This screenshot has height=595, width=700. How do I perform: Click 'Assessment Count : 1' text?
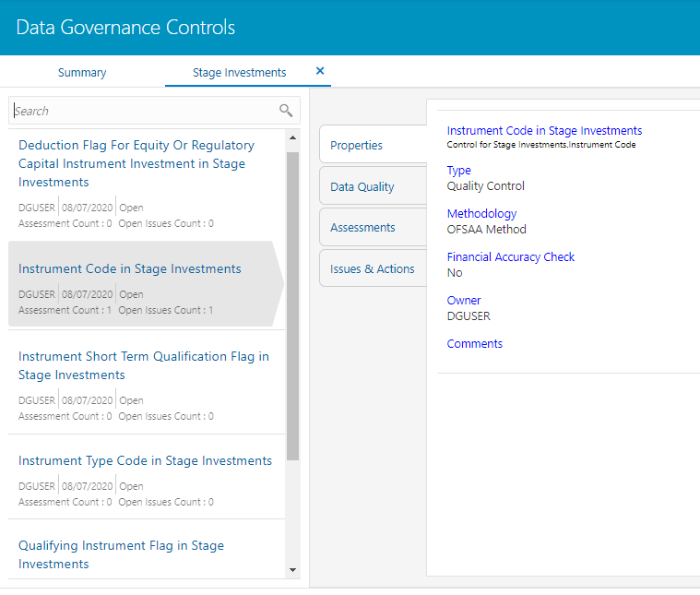pyautogui.click(x=65, y=310)
